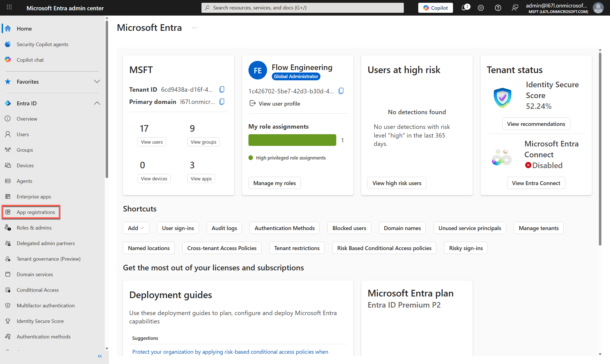Open the help question mark icon

(498, 8)
